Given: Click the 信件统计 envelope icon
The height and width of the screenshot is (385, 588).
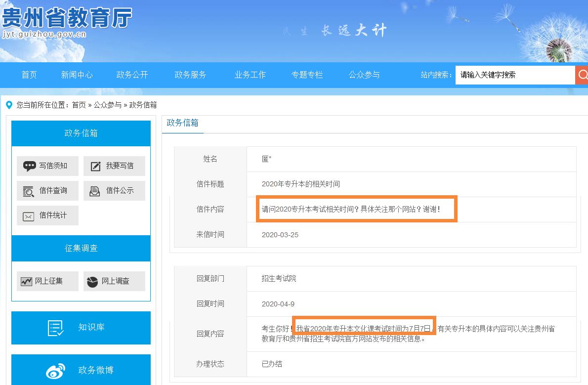Looking at the screenshot, I should click(29, 216).
